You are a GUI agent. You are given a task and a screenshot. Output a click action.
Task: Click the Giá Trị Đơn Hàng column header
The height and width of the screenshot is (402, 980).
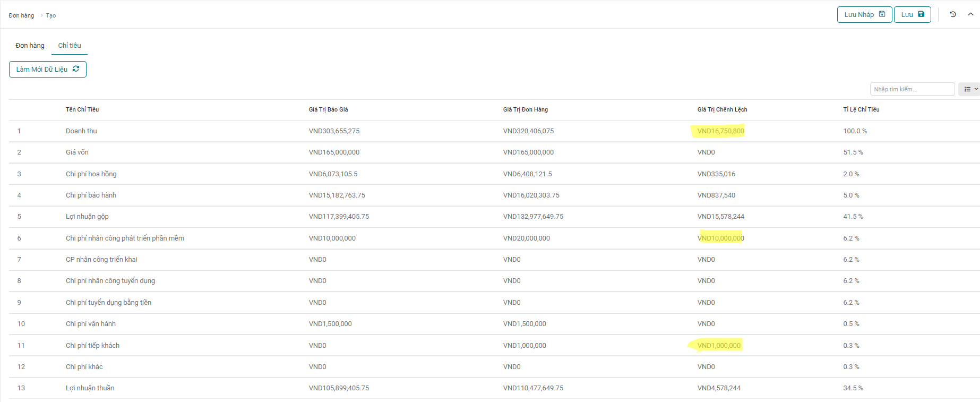point(525,109)
